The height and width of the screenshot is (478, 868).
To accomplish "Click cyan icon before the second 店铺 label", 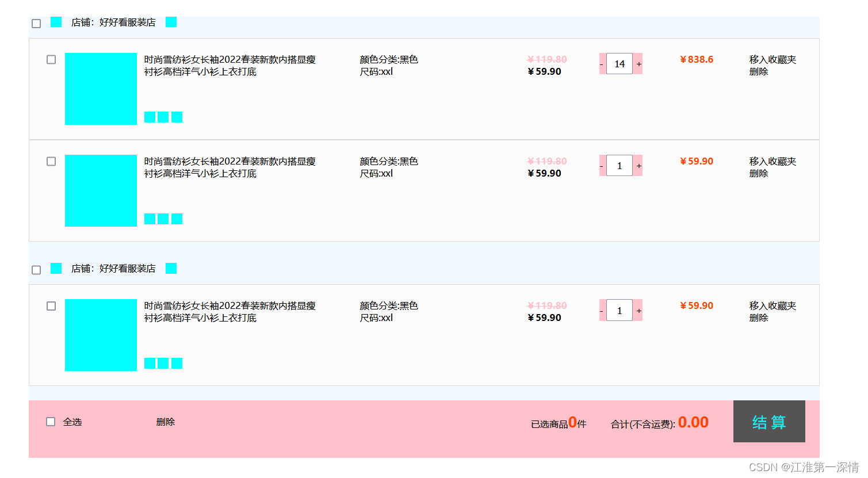I will (56, 268).
